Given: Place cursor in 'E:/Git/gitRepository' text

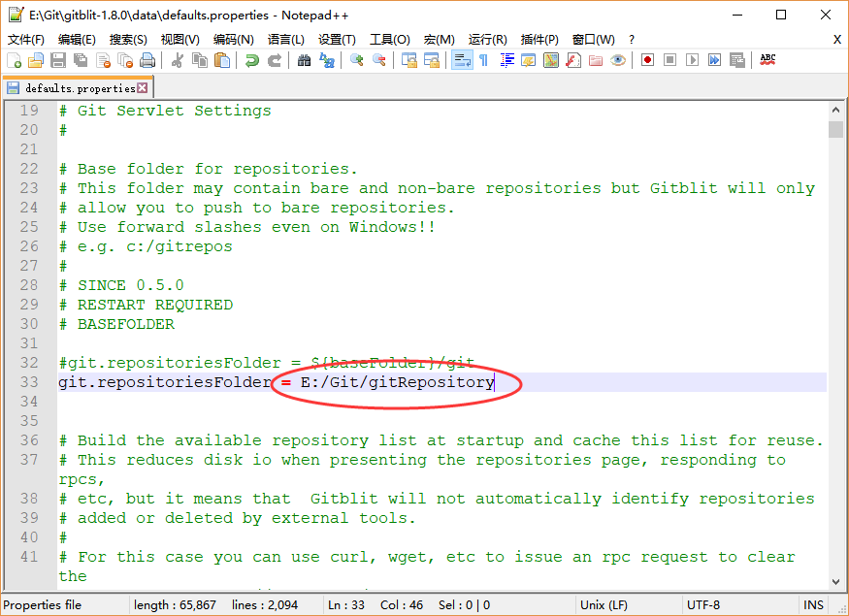Looking at the screenshot, I should click(398, 382).
